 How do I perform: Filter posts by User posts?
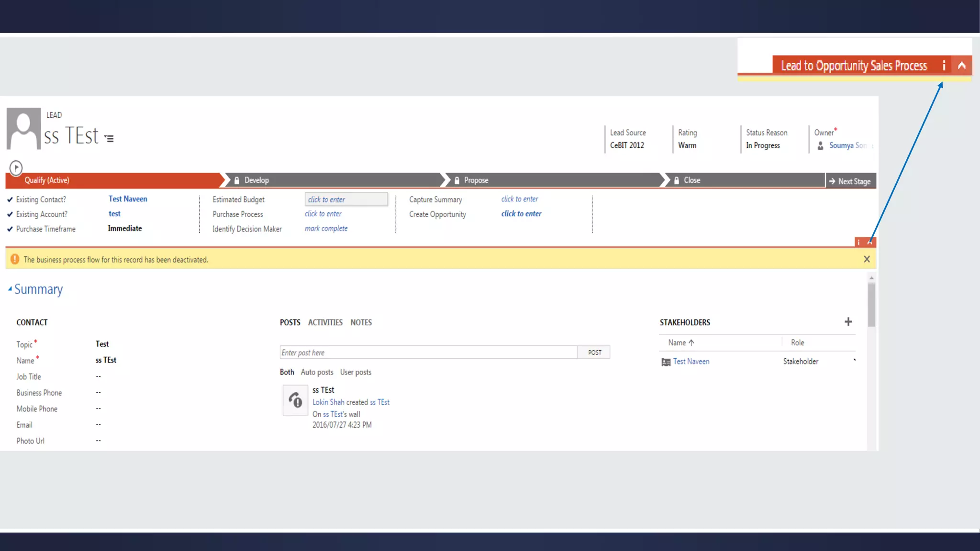[x=356, y=372]
